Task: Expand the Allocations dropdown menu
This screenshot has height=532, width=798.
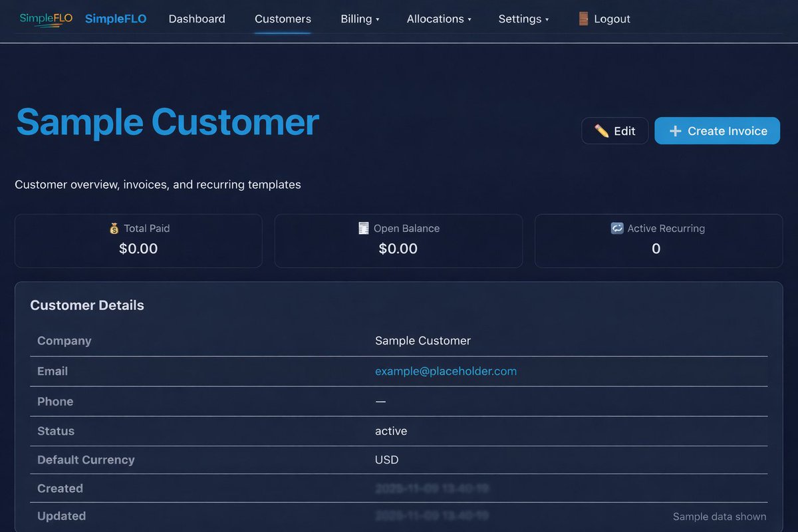Action: coord(439,19)
